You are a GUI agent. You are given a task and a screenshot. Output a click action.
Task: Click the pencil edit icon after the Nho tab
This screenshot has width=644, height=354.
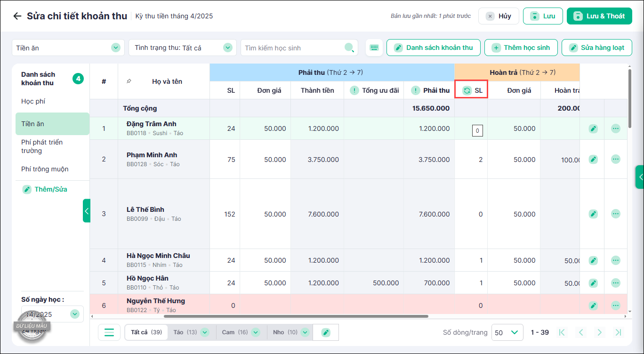coord(326,332)
